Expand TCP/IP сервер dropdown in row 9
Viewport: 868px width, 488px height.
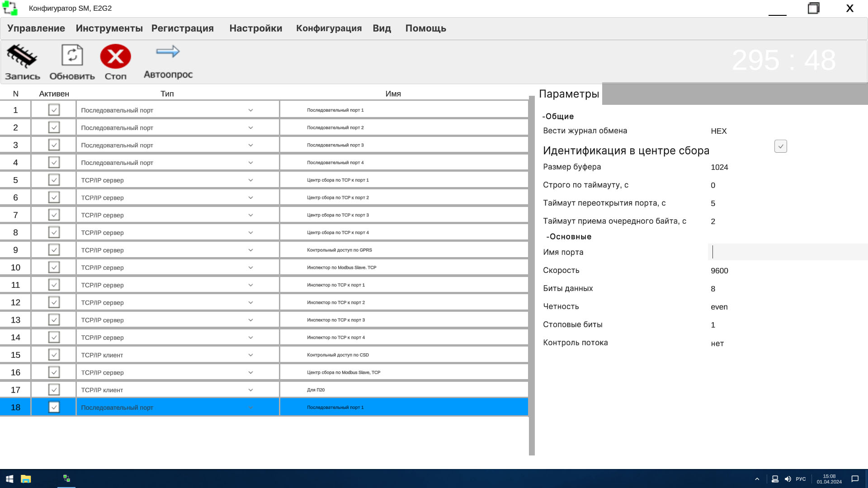(250, 250)
